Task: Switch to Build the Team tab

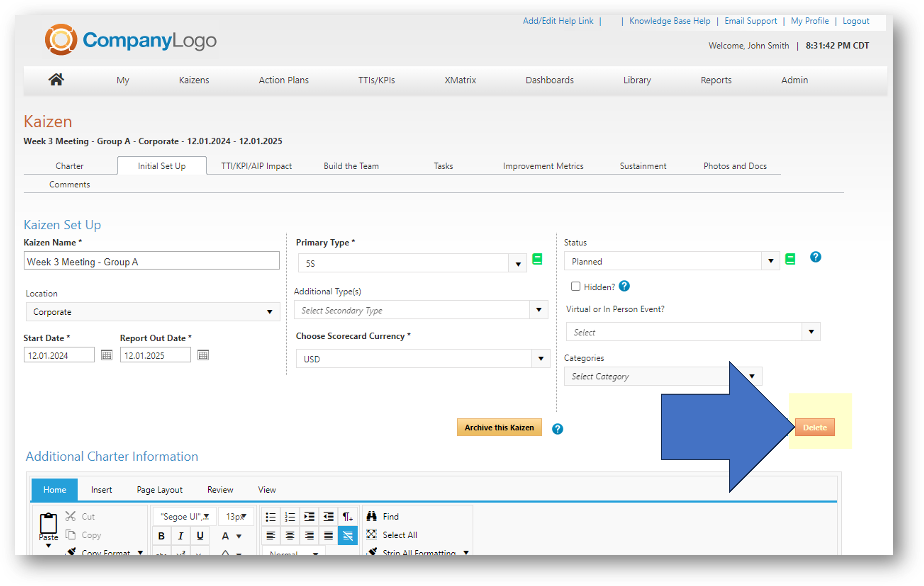Action: coord(351,166)
